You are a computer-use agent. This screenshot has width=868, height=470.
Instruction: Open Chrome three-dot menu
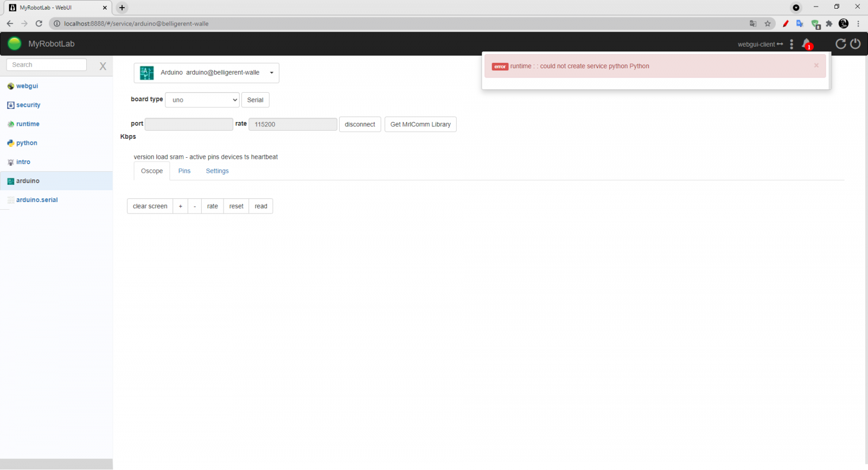(858, 23)
